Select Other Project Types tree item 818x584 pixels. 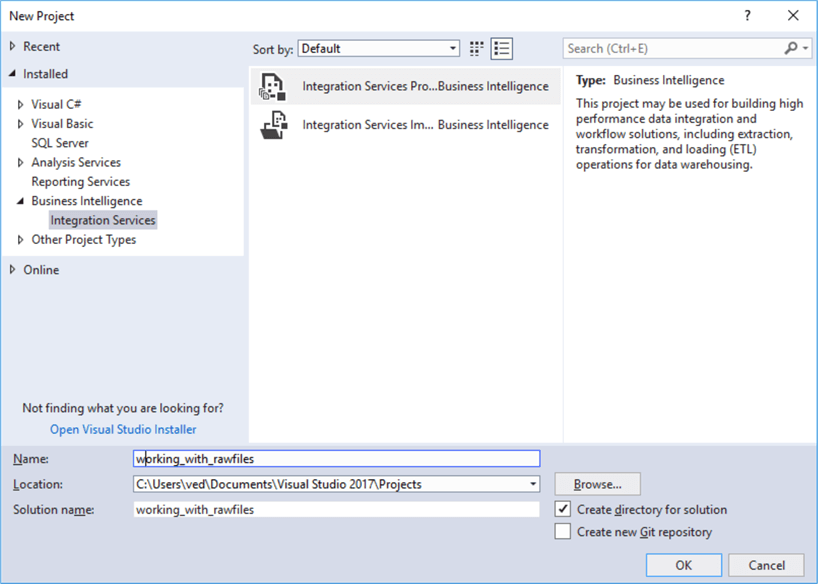[84, 240]
